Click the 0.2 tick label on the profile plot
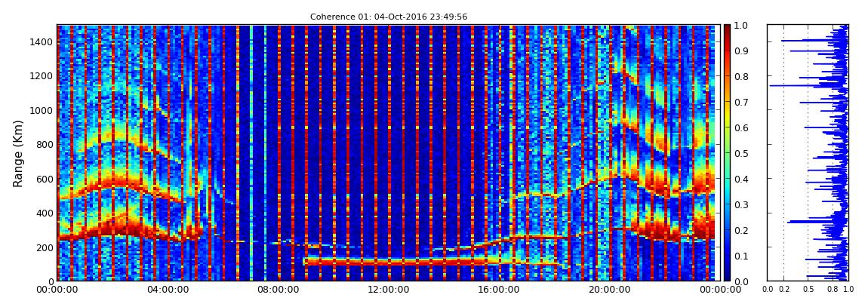The image size is (868, 307). (783, 290)
